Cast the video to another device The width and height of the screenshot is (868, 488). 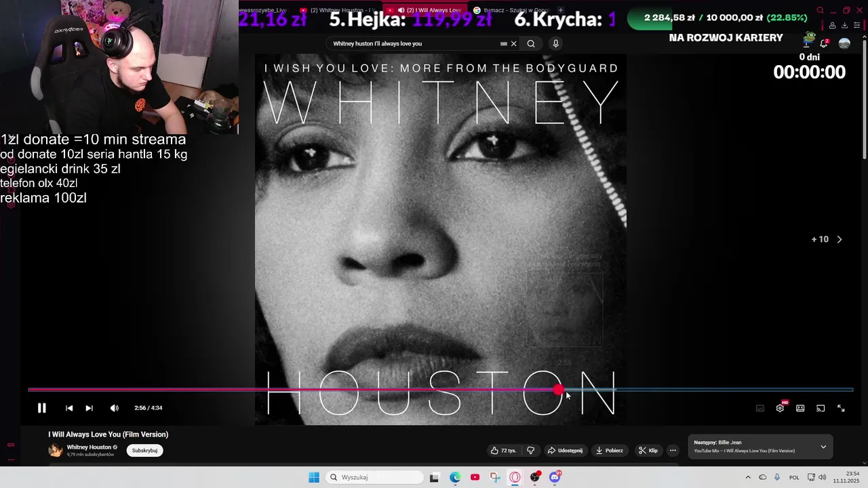pyautogui.click(x=821, y=408)
